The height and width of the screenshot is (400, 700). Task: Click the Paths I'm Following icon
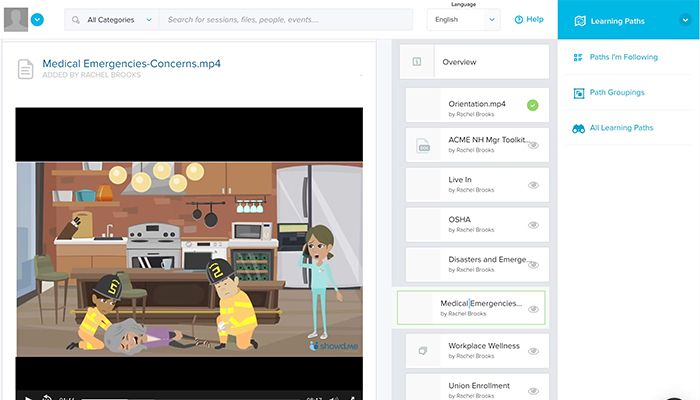click(578, 57)
